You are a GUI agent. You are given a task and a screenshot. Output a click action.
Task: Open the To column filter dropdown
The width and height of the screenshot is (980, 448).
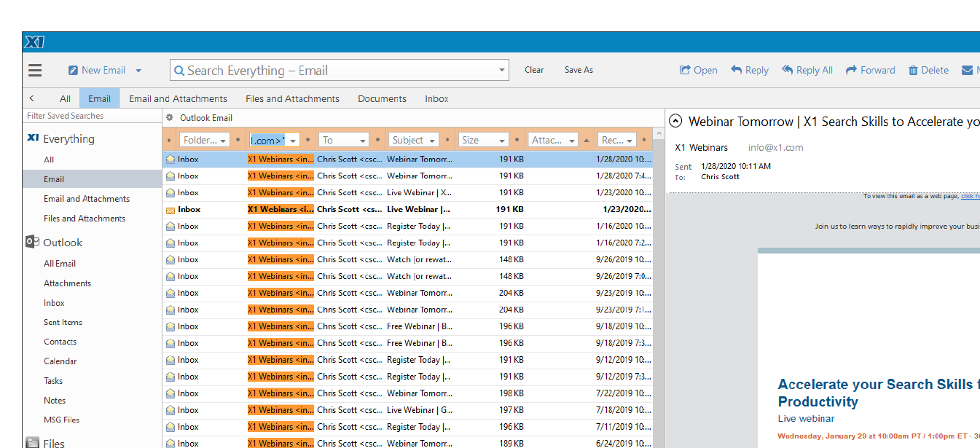pos(363,140)
